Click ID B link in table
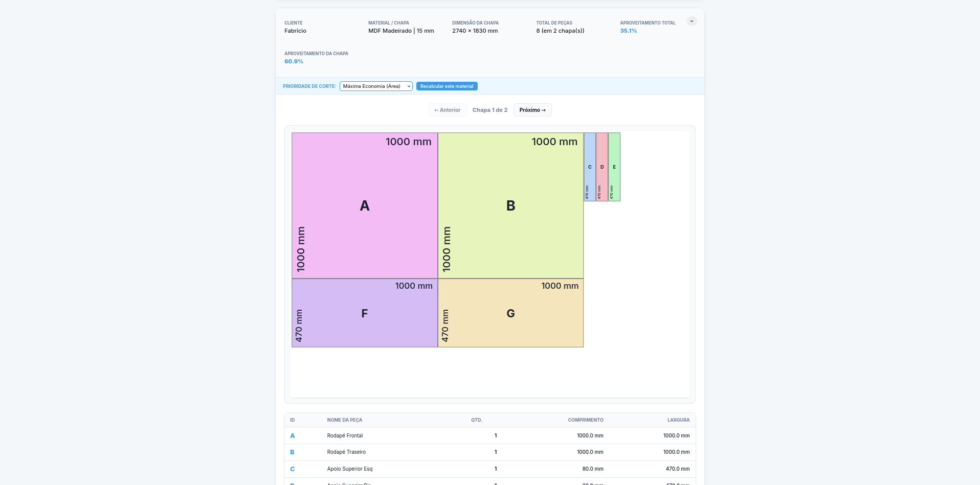Viewport: 980px width, 485px height. [x=293, y=452]
